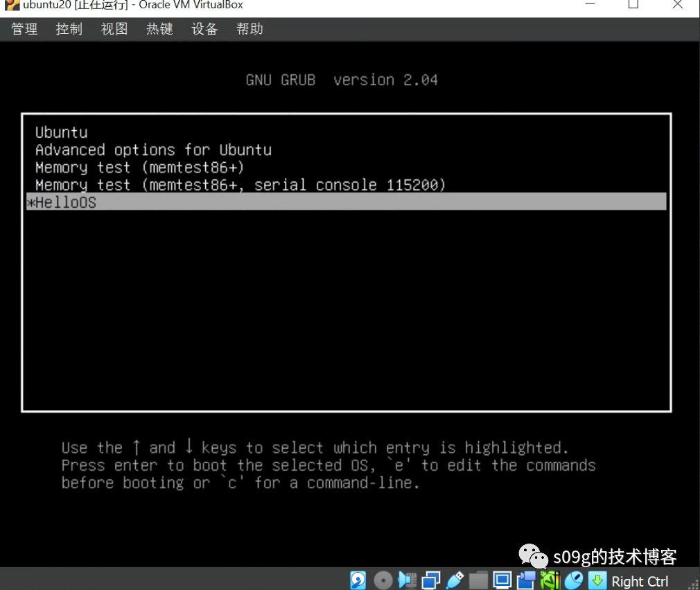Screen dimensions: 700x590
Task: Click the hard disk activity status icon
Action: pyautogui.click(x=358, y=580)
